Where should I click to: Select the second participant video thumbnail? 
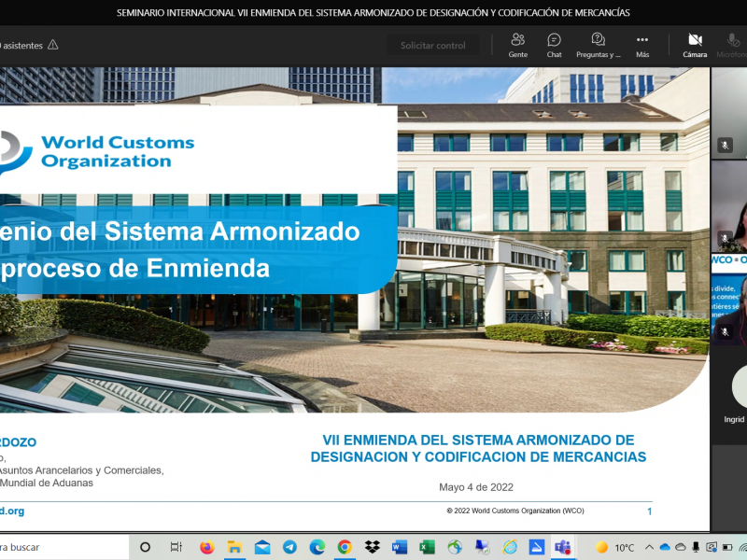click(x=729, y=206)
